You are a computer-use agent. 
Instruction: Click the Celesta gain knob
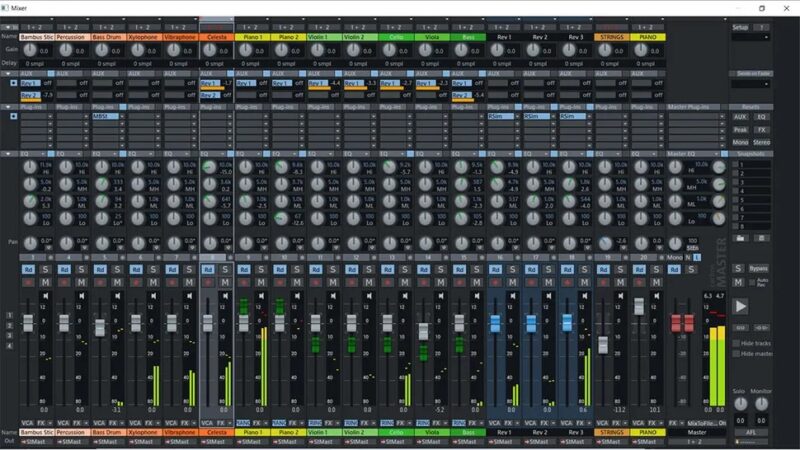tap(209, 50)
